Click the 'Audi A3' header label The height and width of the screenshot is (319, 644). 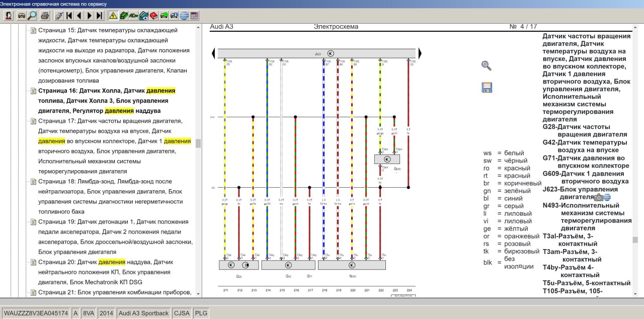tap(222, 27)
